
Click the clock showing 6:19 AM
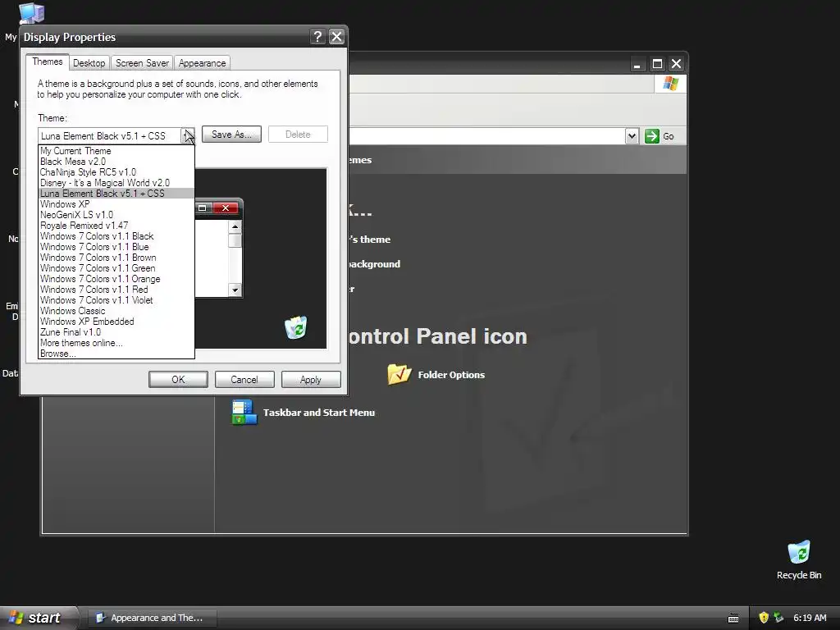coord(810,618)
